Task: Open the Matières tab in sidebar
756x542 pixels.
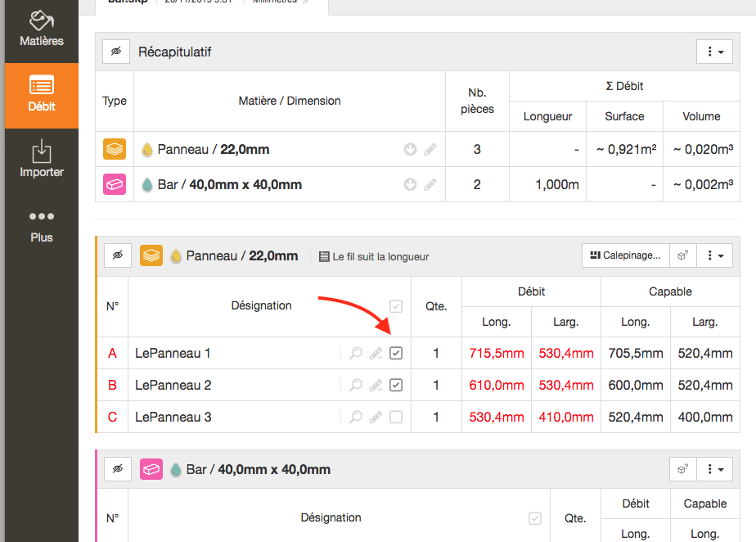Action: click(x=41, y=29)
